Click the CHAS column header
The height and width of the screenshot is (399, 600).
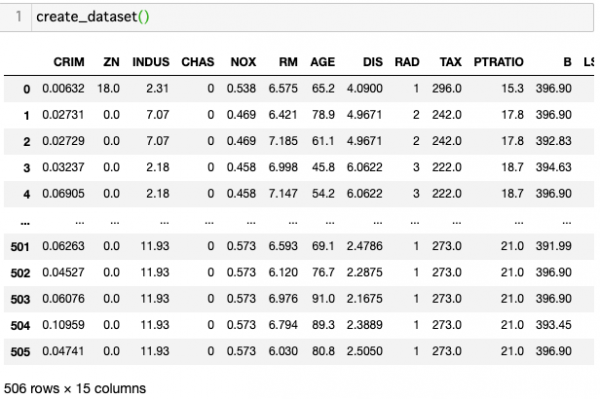198,62
